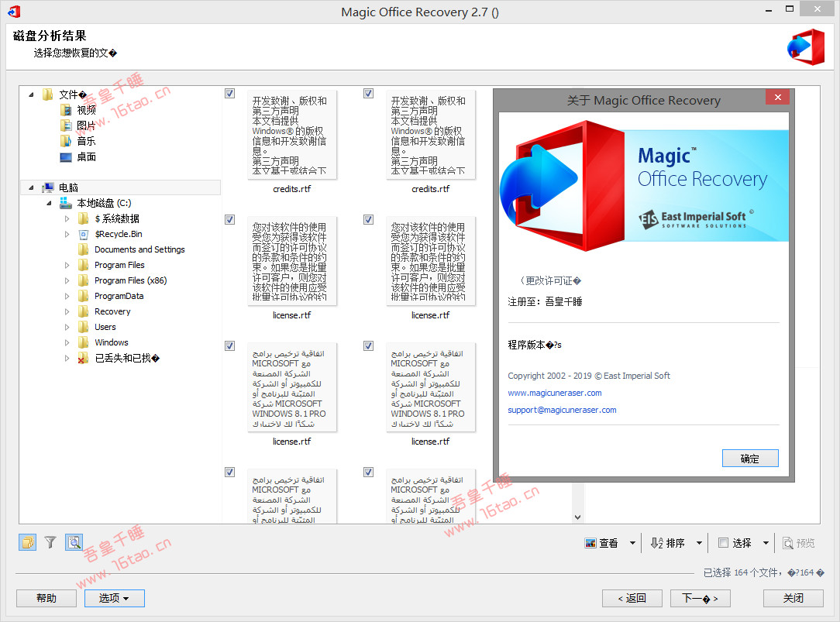Click the filter funnel icon
Image resolution: width=840 pixels, height=622 pixels.
(50, 543)
